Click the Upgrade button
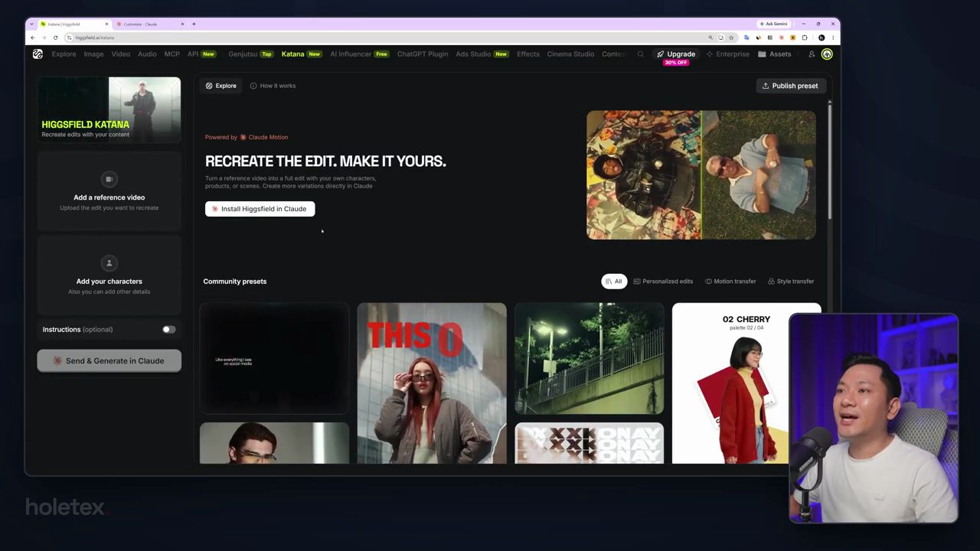 [x=676, y=54]
